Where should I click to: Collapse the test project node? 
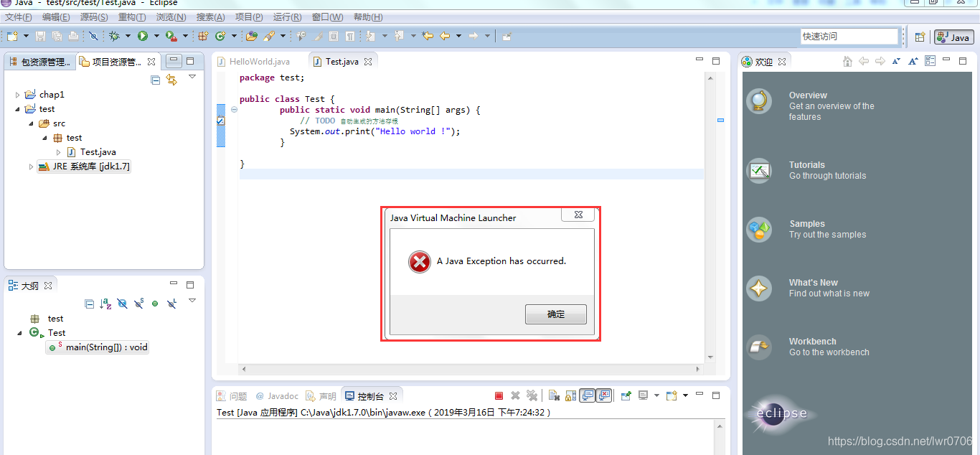click(18, 109)
